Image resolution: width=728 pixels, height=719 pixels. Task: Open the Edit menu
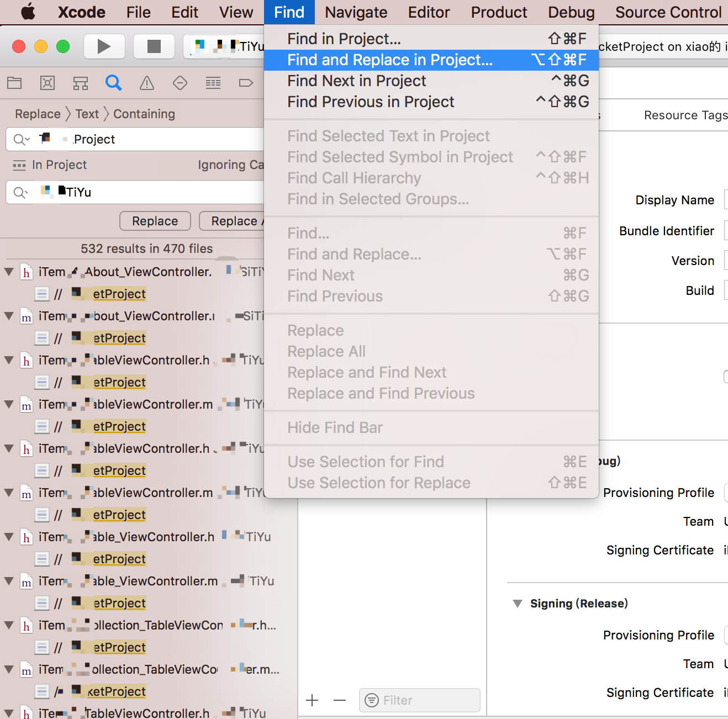click(184, 12)
